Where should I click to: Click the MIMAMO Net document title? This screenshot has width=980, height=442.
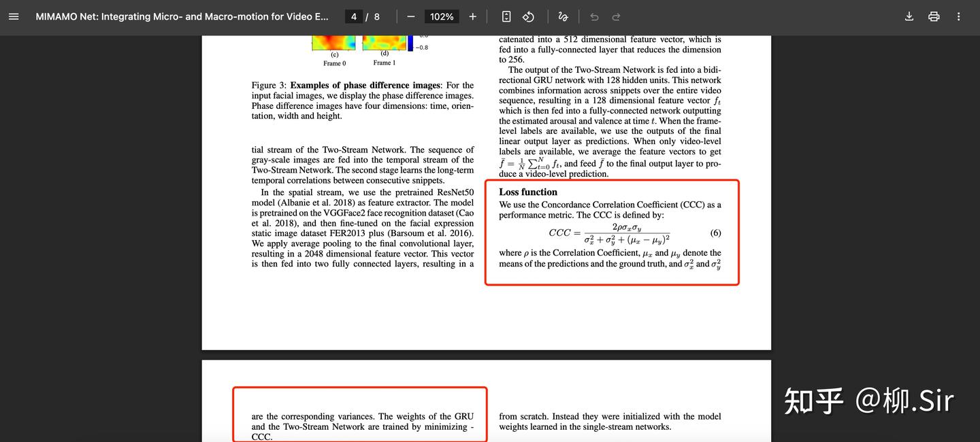click(182, 16)
